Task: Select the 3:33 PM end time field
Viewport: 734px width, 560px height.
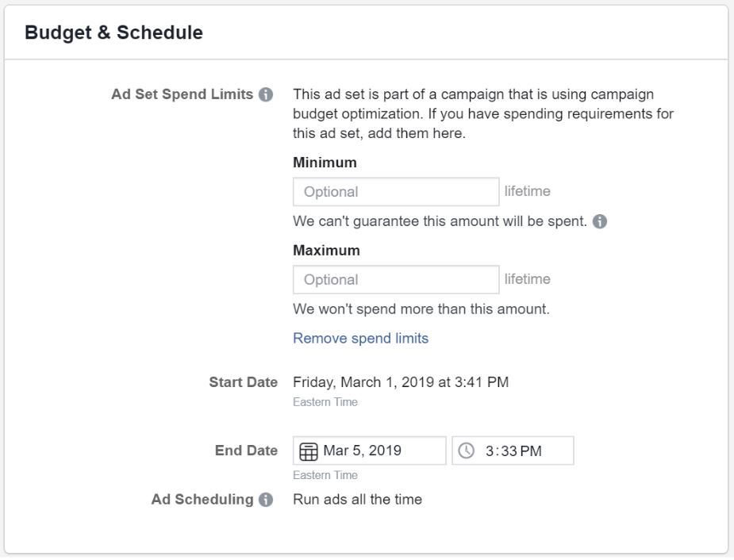Action: [x=513, y=451]
